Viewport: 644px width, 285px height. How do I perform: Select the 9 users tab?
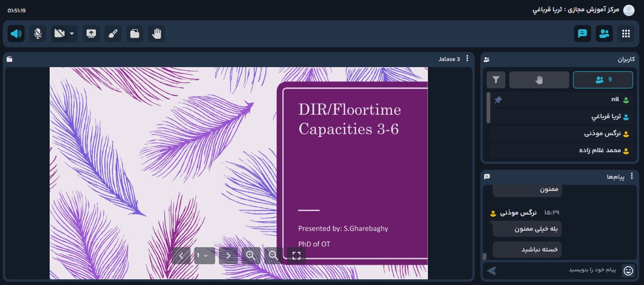click(x=603, y=80)
